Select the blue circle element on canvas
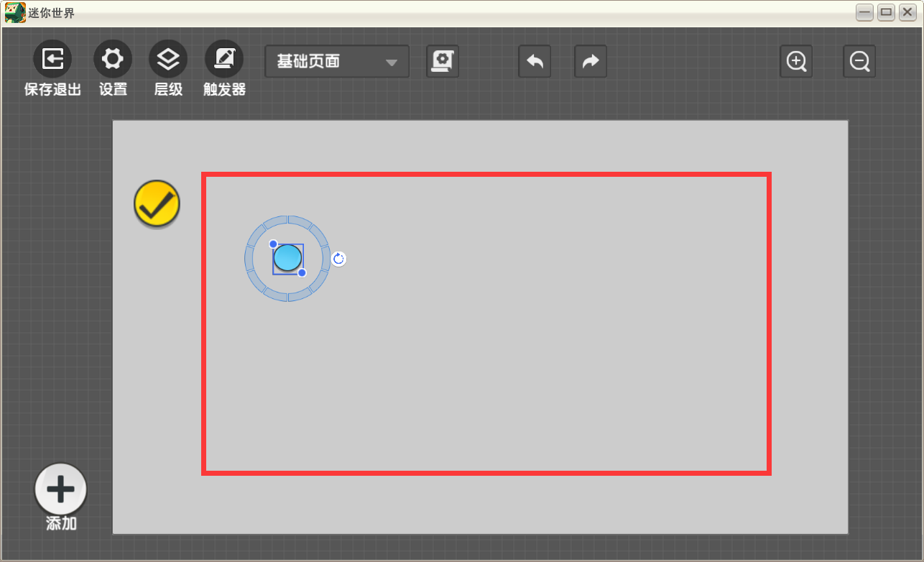The width and height of the screenshot is (924, 562). (x=288, y=258)
